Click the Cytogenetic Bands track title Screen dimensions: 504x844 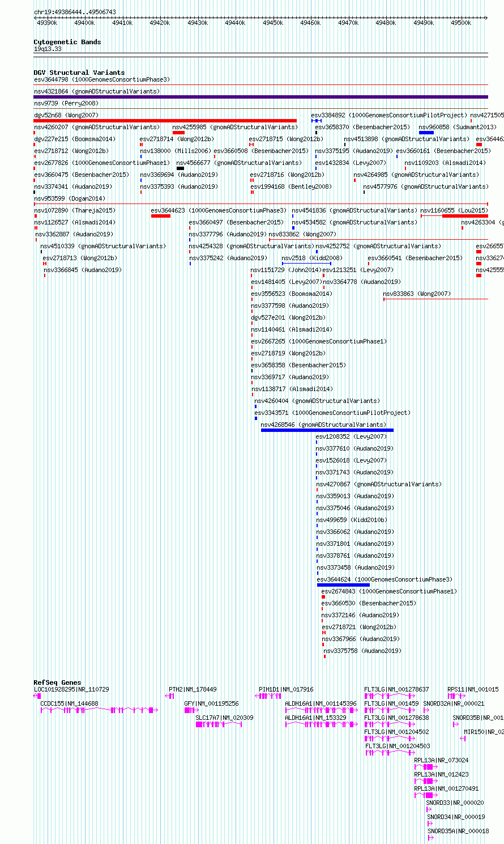tap(67, 42)
